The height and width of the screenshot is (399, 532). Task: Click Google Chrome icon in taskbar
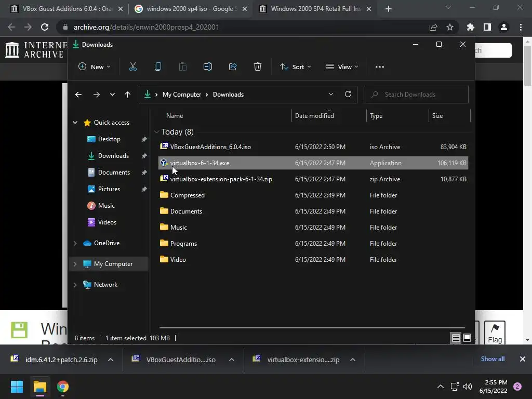pyautogui.click(x=63, y=387)
